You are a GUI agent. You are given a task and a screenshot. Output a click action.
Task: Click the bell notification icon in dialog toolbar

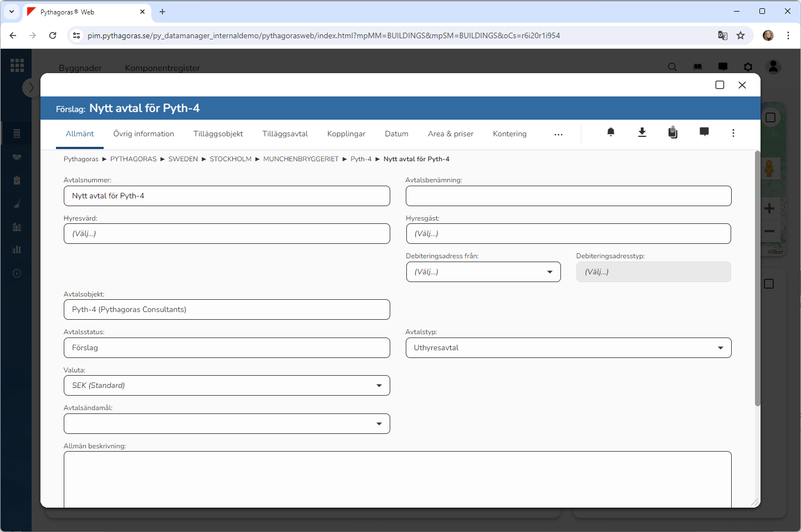coord(610,132)
